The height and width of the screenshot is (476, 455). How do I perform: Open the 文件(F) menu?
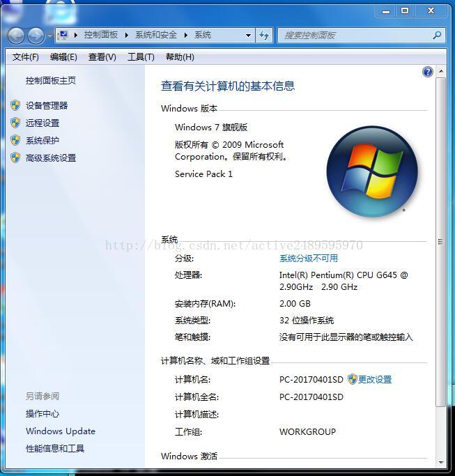tap(26, 57)
